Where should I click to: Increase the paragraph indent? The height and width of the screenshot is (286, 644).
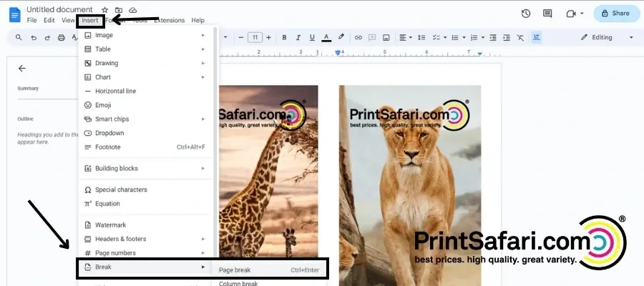point(507,37)
